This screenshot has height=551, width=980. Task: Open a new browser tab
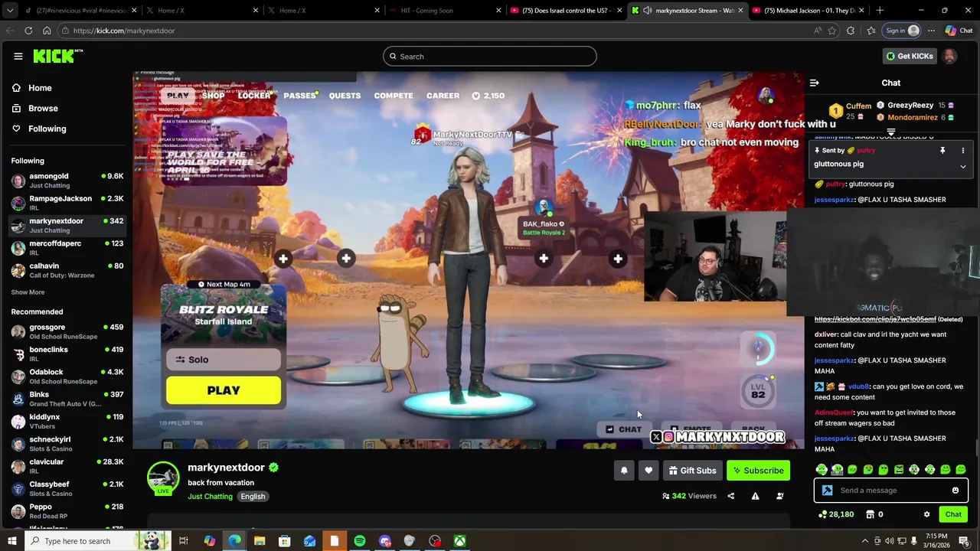point(880,11)
